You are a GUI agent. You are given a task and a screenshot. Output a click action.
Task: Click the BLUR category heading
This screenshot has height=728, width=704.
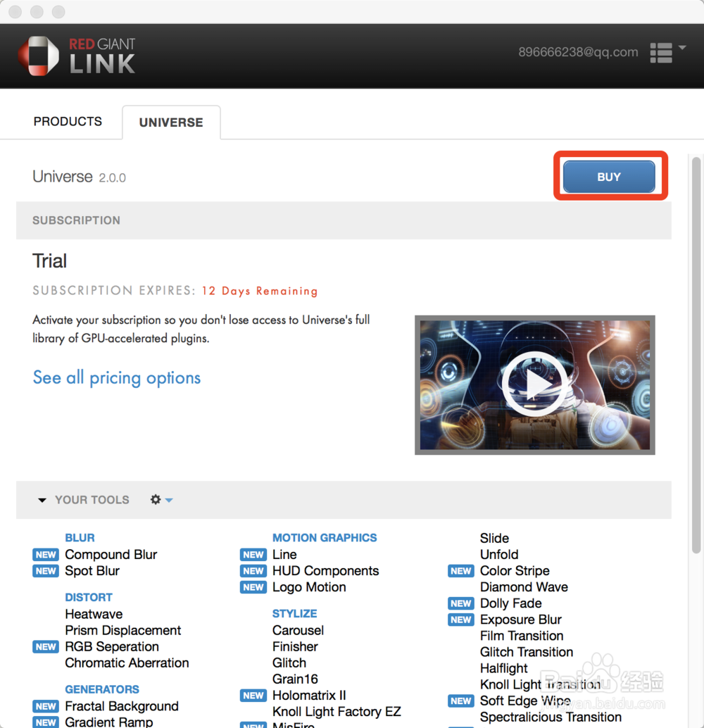pyautogui.click(x=80, y=538)
